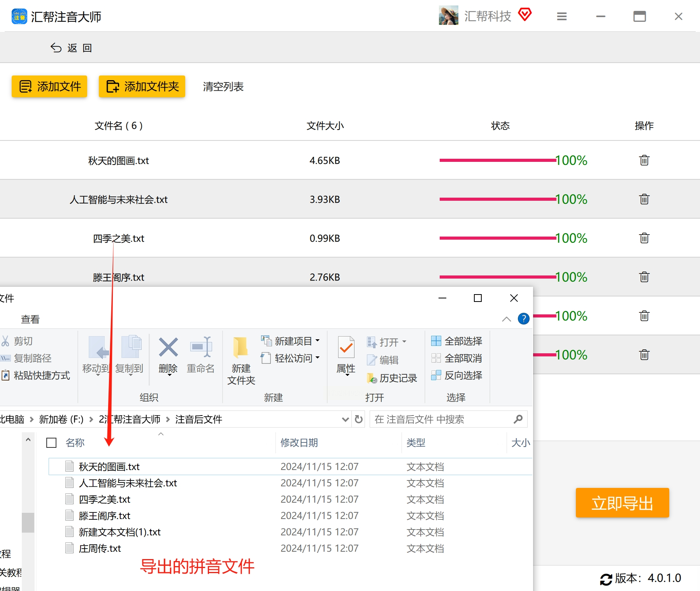This screenshot has height=591, width=700.
Task: Open the hamburger menu in title bar
Action: (561, 16)
